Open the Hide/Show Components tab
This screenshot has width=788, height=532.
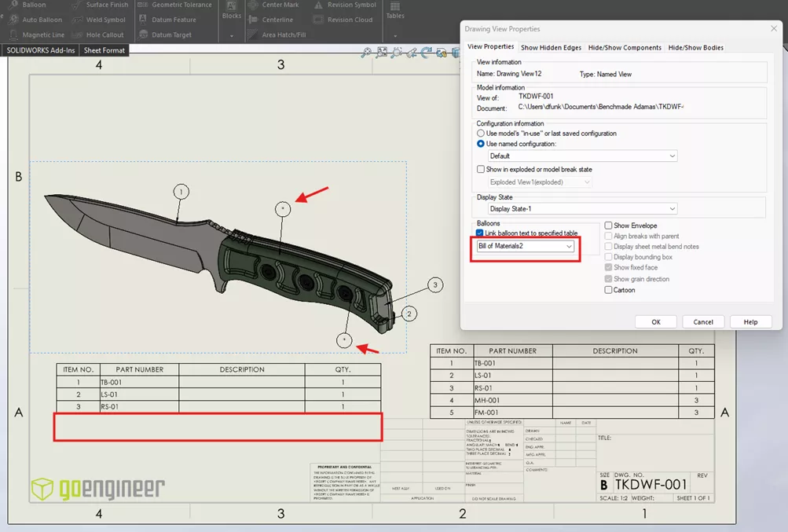[624, 47]
